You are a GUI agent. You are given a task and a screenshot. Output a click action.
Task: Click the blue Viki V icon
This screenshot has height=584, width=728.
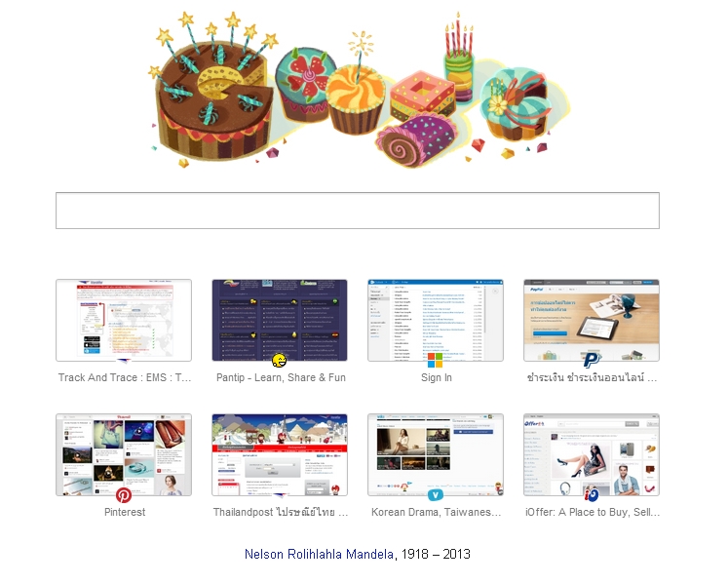click(435, 495)
